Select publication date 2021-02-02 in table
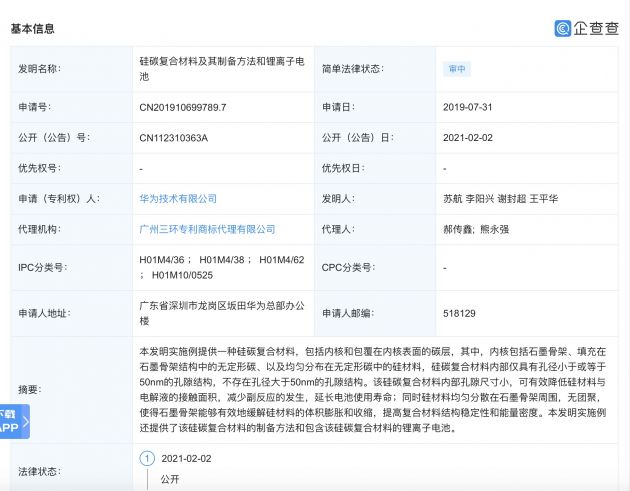Image resolution: width=630 pixels, height=491 pixels. (x=468, y=138)
